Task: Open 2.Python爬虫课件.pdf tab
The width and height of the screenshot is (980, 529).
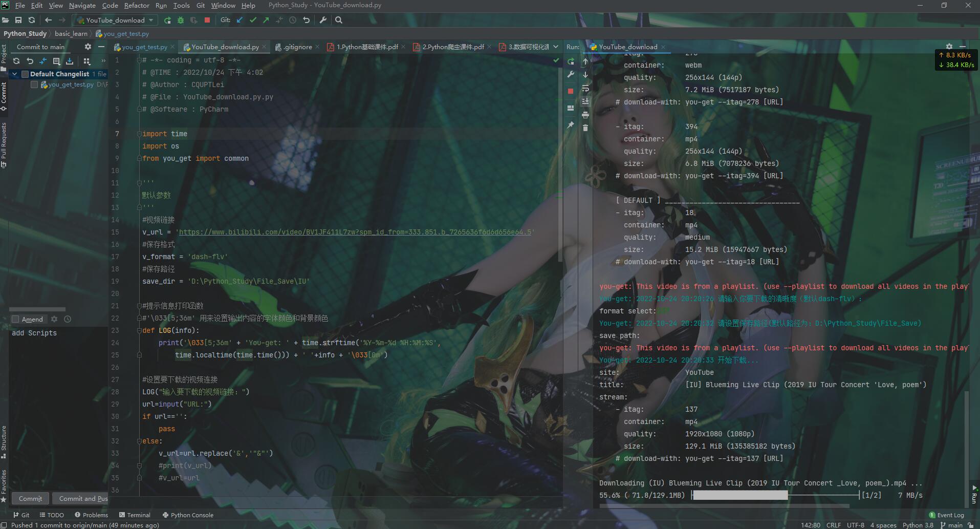Action: click(453, 47)
